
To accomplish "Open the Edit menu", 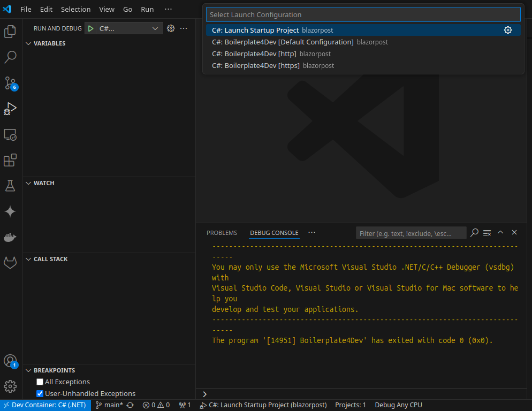I will pyautogui.click(x=46, y=9).
